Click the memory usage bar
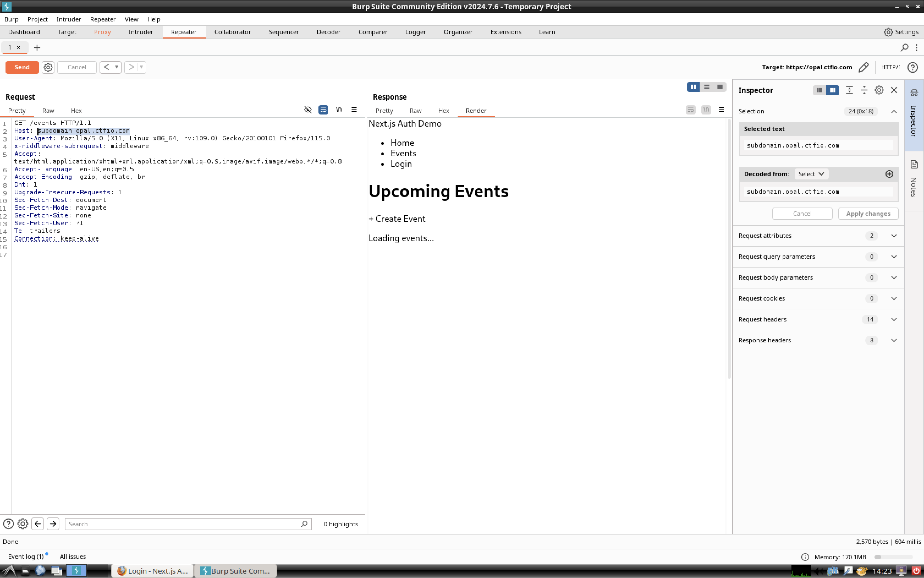Screen dimensions: 924x578 pyautogui.click(x=894, y=557)
